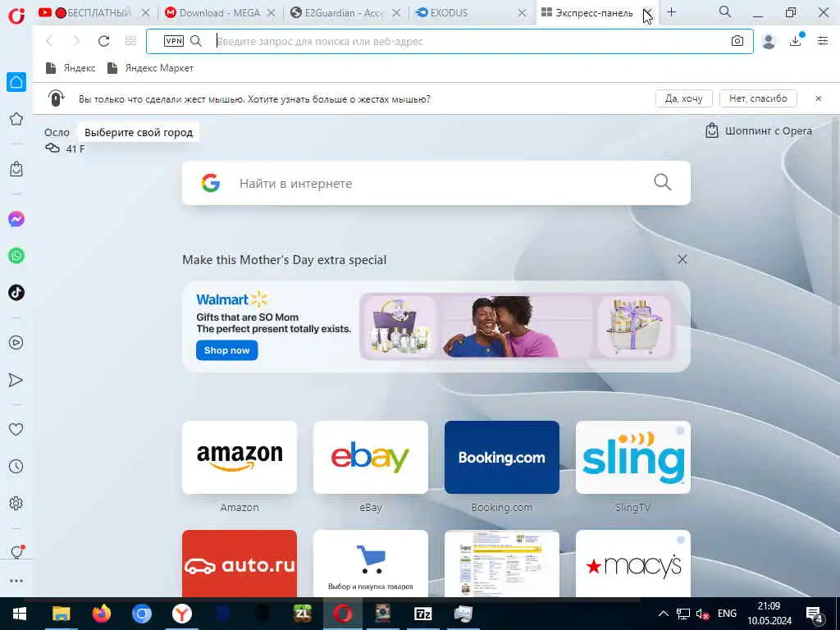Click the Google search box Найти в интернете
The image size is (840, 630).
click(436, 183)
